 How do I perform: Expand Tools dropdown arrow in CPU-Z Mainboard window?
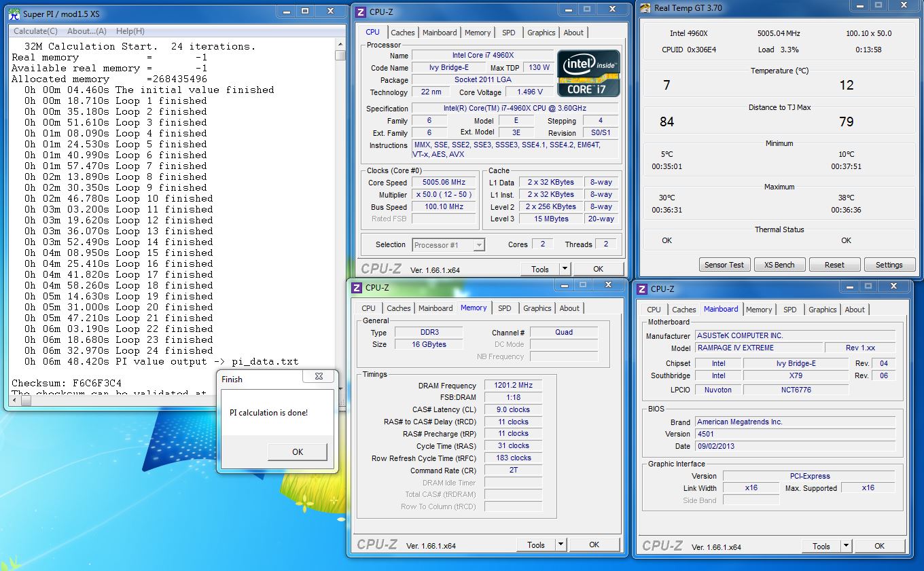coord(846,546)
